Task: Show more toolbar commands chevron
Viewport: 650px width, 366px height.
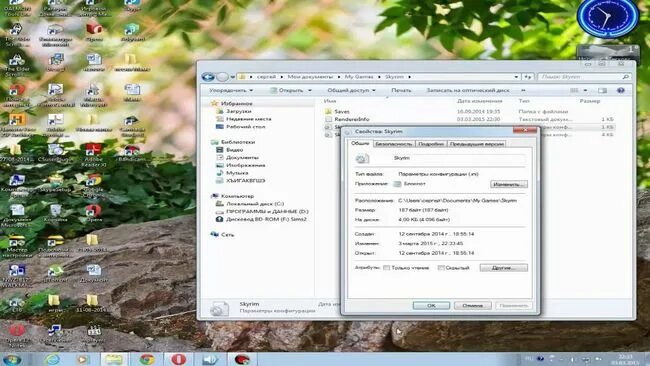Action: pos(523,90)
